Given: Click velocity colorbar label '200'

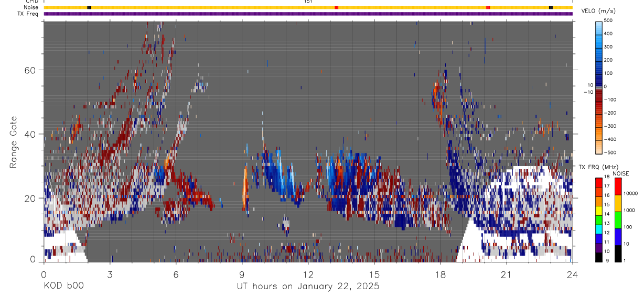Looking at the screenshot, I should [609, 60].
